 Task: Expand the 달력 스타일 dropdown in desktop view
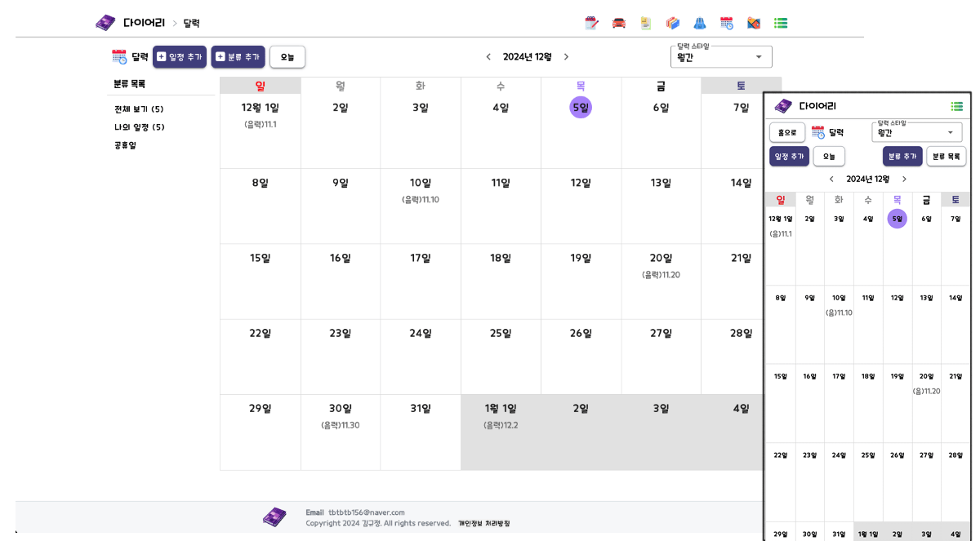(x=721, y=57)
